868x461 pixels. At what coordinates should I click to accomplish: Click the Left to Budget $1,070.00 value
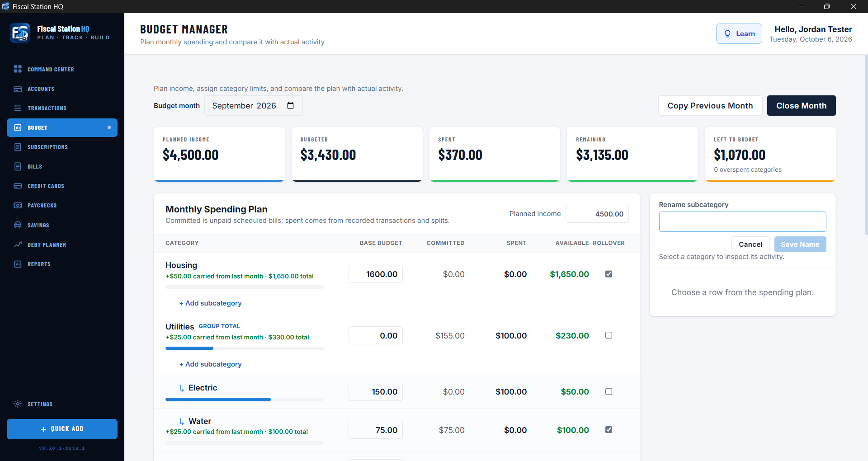point(740,155)
